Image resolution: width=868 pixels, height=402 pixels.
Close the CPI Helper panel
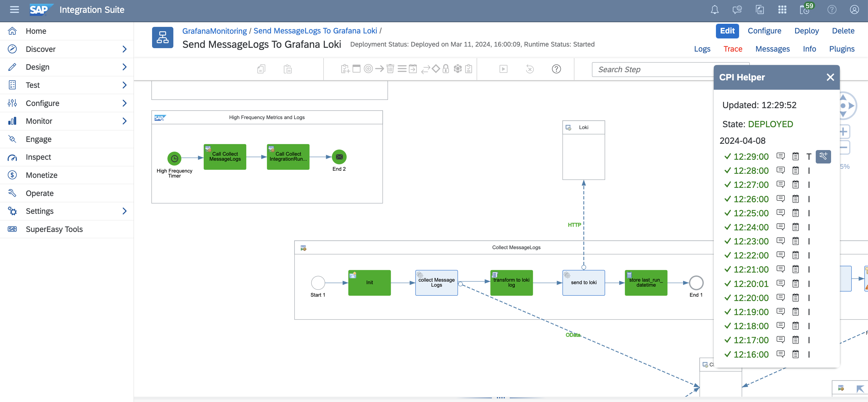point(830,77)
